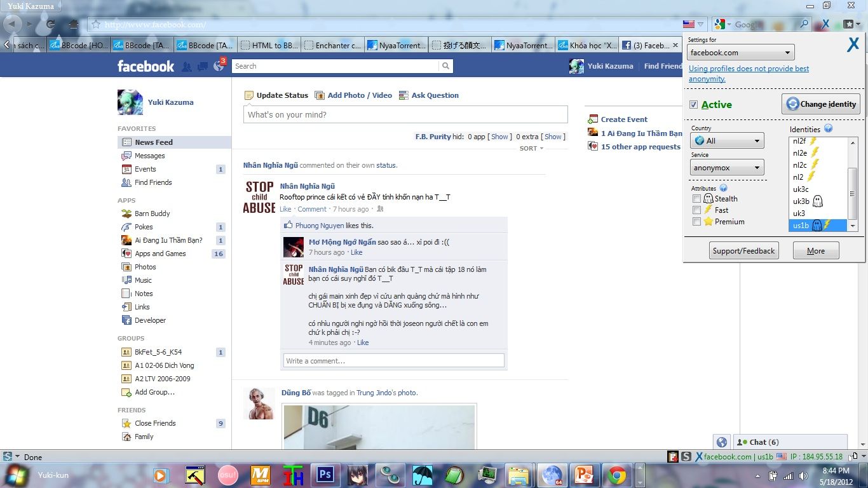
Task: Click the Facebook logo
Action: tap(146, 66)
